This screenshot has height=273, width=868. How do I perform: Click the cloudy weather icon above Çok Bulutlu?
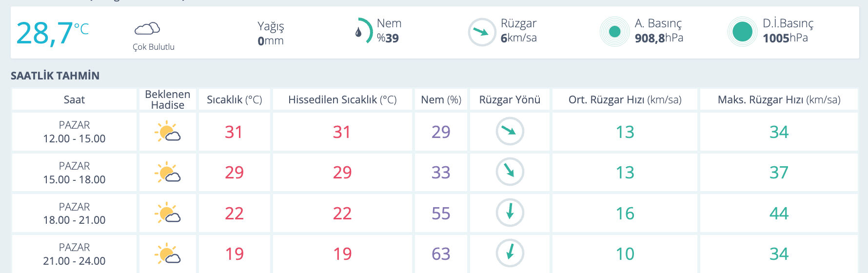coord(147,29)
